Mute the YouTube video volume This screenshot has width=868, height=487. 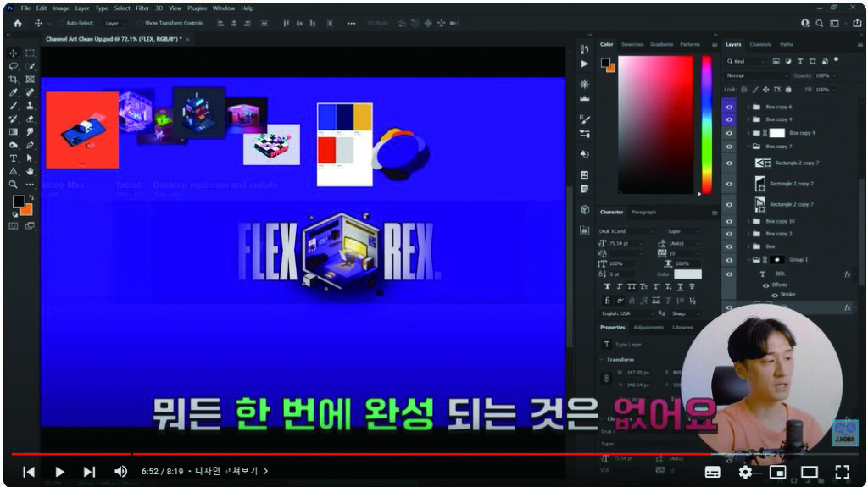click(x=120, y=472)
